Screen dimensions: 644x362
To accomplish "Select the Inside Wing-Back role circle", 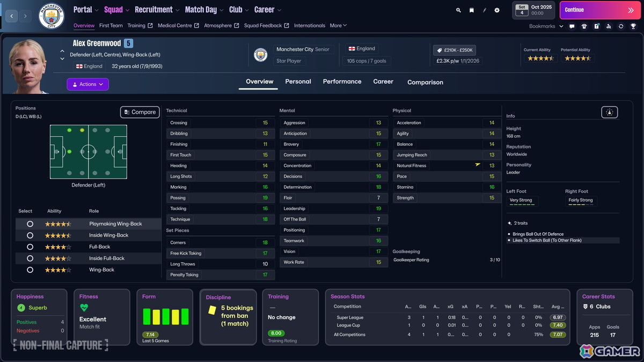I will 30,235.
